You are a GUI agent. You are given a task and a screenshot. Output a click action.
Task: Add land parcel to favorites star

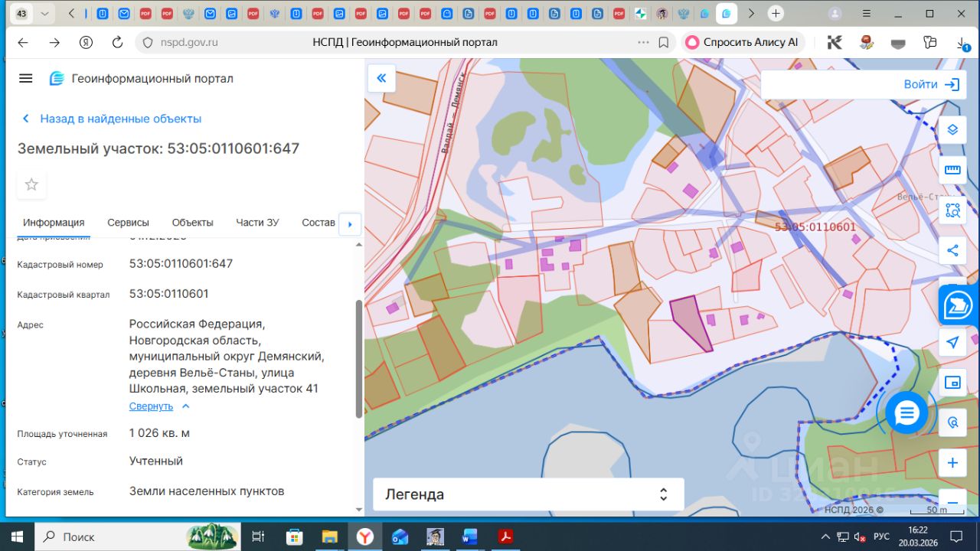tap(31, 184)
